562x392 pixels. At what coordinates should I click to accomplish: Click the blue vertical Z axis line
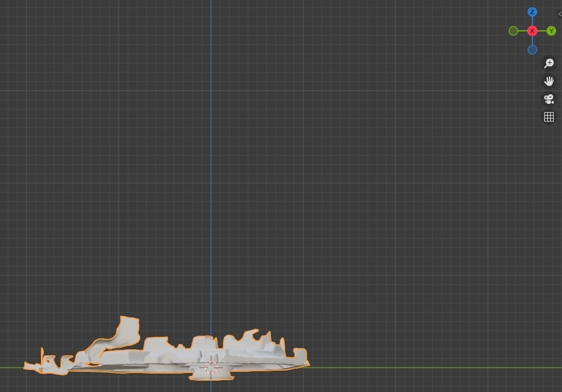click(211, 178)
